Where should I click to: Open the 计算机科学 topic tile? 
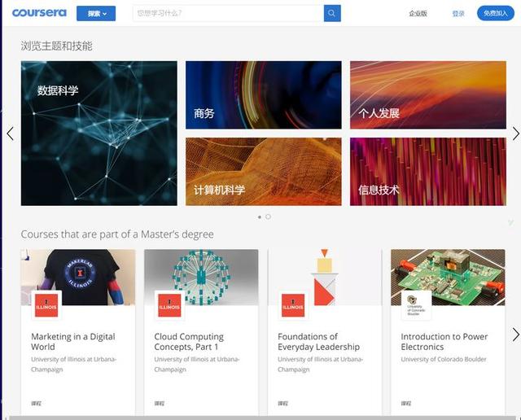[x=264, y=172]
